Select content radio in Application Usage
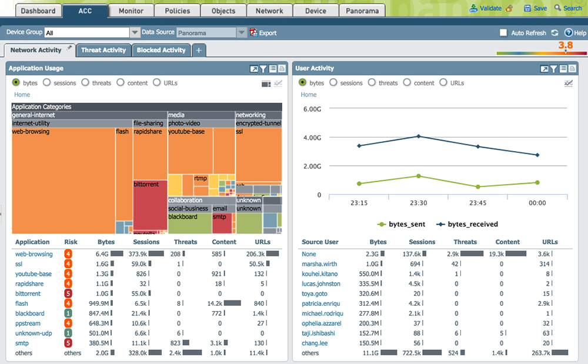Viewport: 588px width, 364px height. point(121,82)
